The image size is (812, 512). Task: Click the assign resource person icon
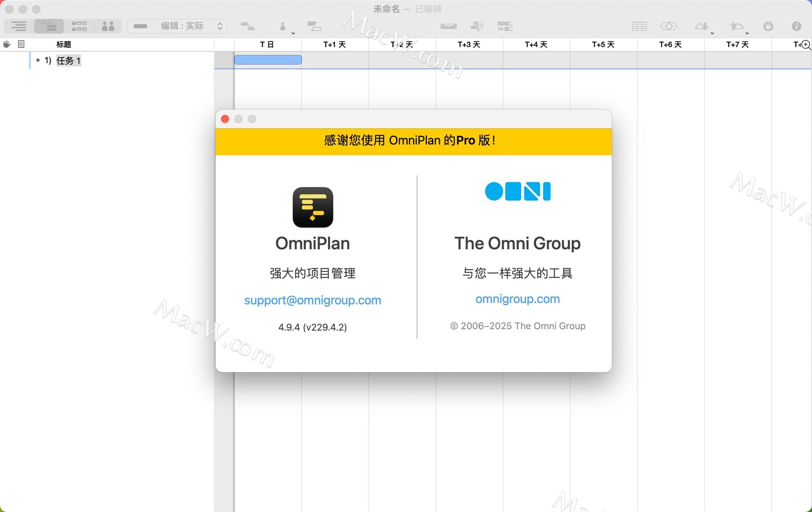283,26
